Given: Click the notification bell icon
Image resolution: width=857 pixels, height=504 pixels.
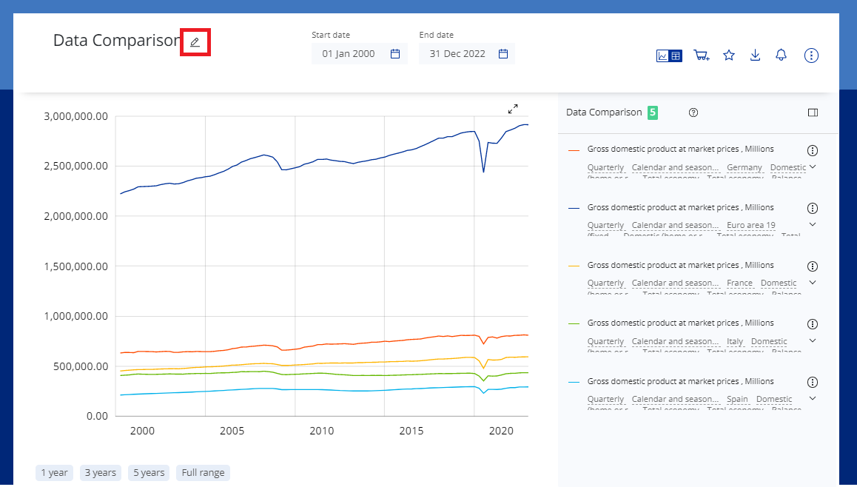Looking at the screenshot, I should (x=781, y=56).
